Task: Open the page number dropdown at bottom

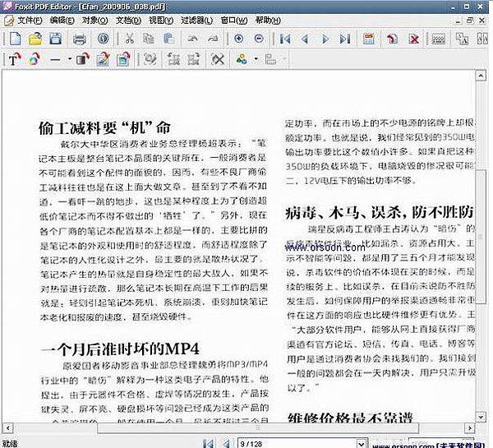Action: pos(362,444)
